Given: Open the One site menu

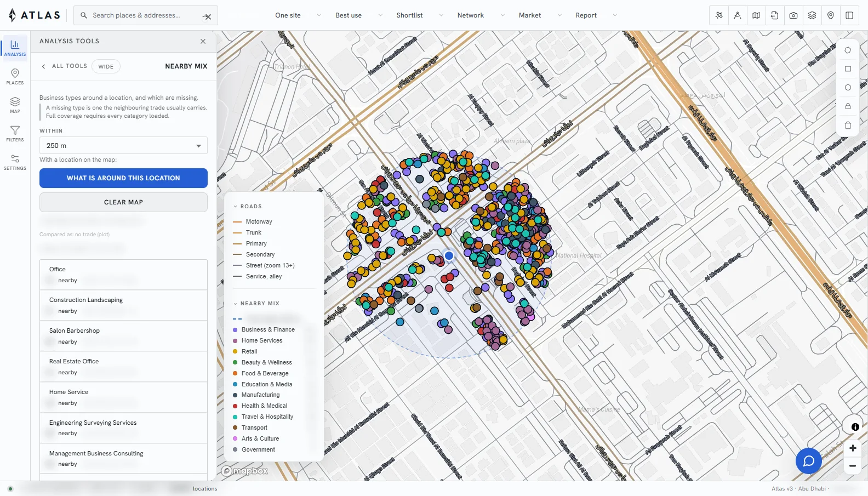Looking at the screenshot, I should point(298,15).
